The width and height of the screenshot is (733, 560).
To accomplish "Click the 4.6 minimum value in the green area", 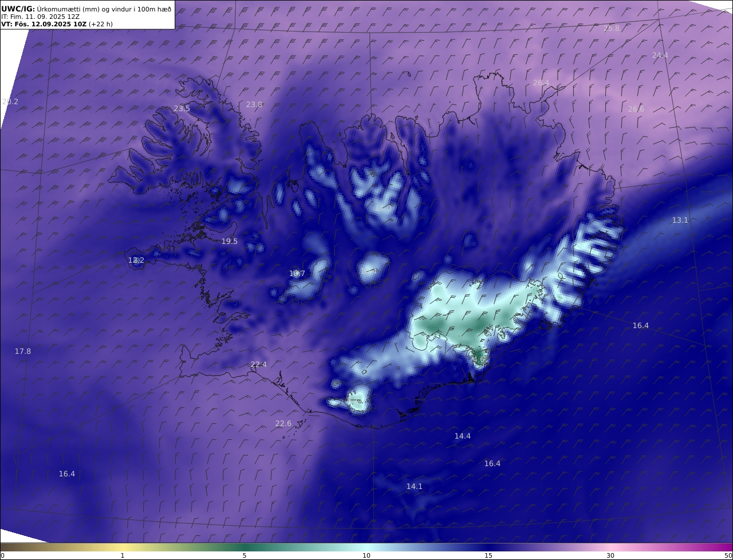I will pyautogui.click(x=479, y=360).
